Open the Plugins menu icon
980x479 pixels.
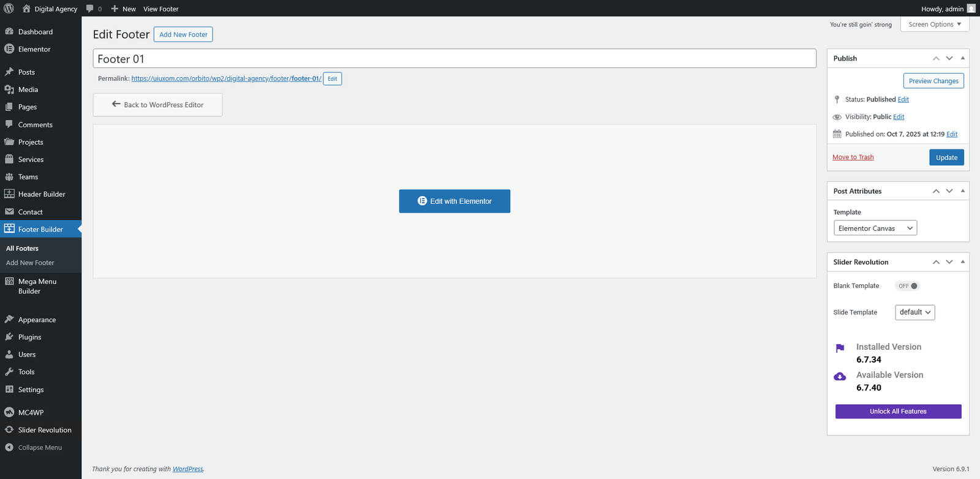(9, 337)
